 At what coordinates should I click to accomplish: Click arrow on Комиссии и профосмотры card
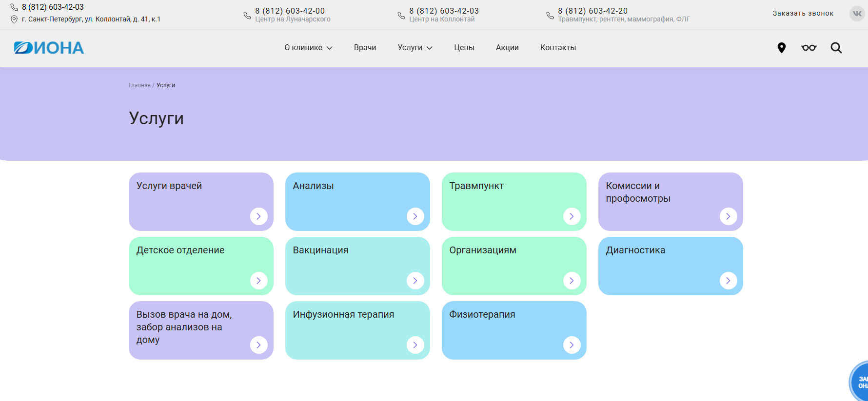pyautogui.click(x=729, y=216)
